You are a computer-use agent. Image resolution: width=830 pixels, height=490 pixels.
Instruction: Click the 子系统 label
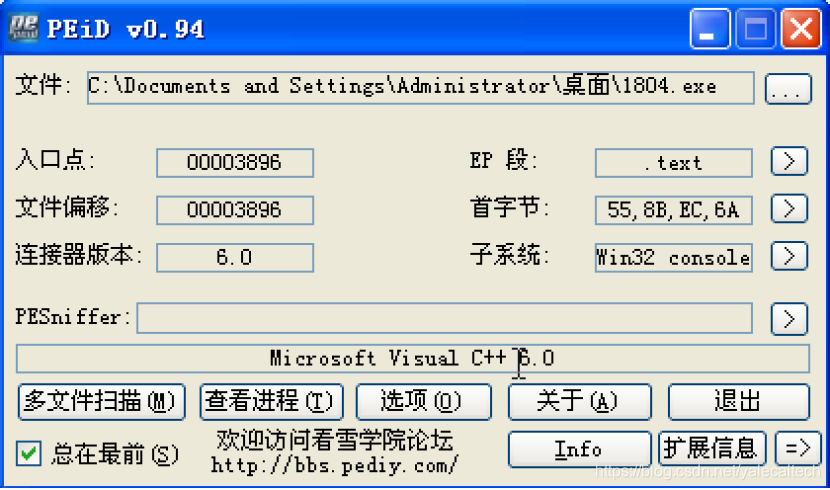(x=509, y=255)
